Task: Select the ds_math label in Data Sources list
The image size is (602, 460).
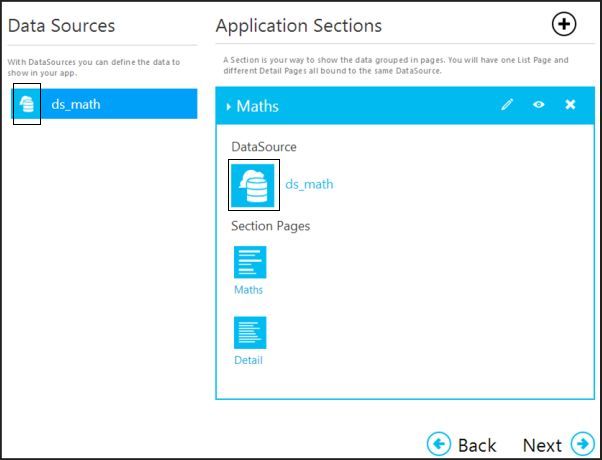Action: tap(76, 104)
